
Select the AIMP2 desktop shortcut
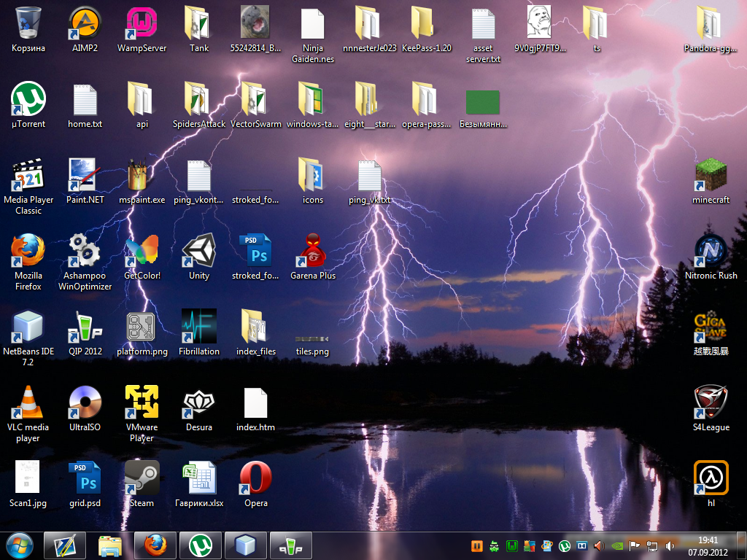point(85,23)
